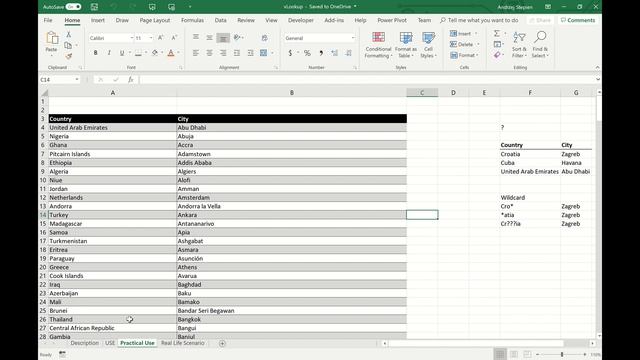Open the font size dropdown
640x360 pixels.
point(151,38)
